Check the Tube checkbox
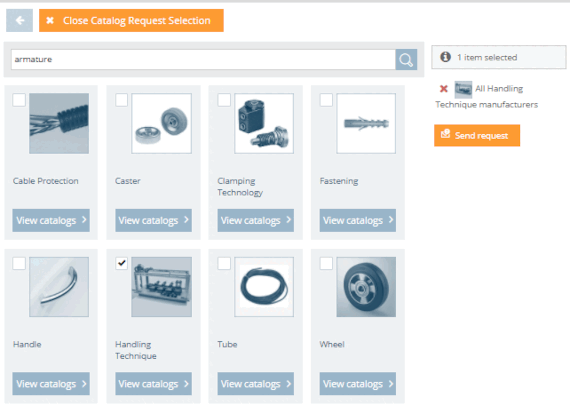570x406 pixels. [224, 264]
